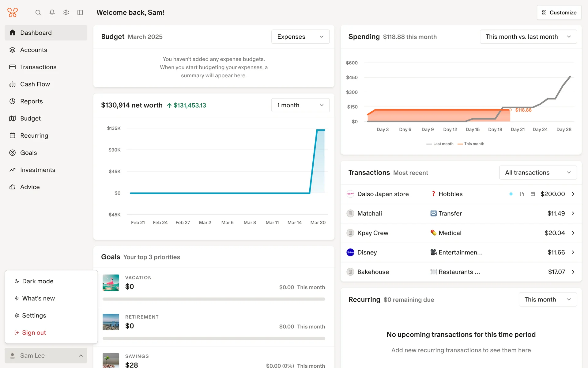Click the document icon on Daiso row

click(522, 194)
